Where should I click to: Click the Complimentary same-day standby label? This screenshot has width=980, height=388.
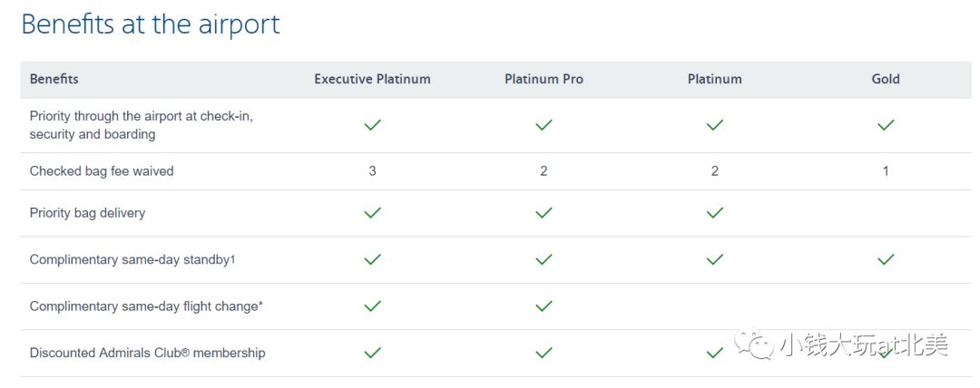[x=132, y=259]
